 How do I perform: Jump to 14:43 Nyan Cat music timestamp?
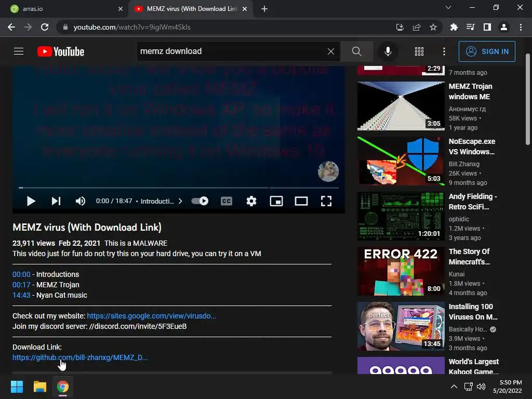(x=21, y=295)
